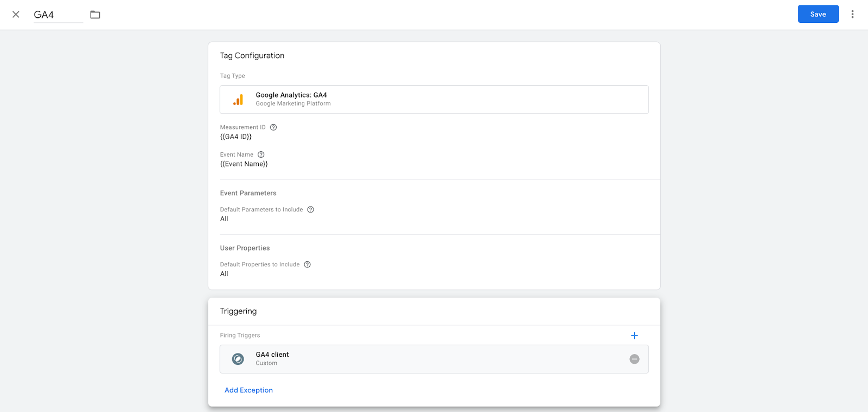
Task: Click the Measurement ID label
Action: click(x=242, y=127)
